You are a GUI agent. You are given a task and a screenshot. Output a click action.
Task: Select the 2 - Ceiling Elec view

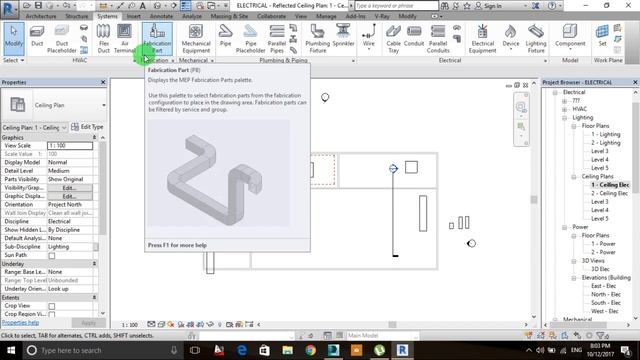(609, 193)
